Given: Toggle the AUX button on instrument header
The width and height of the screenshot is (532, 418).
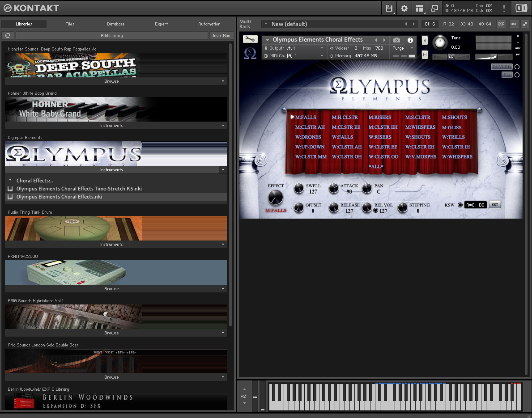Looking at the screenshot, I should pos(518,48).
